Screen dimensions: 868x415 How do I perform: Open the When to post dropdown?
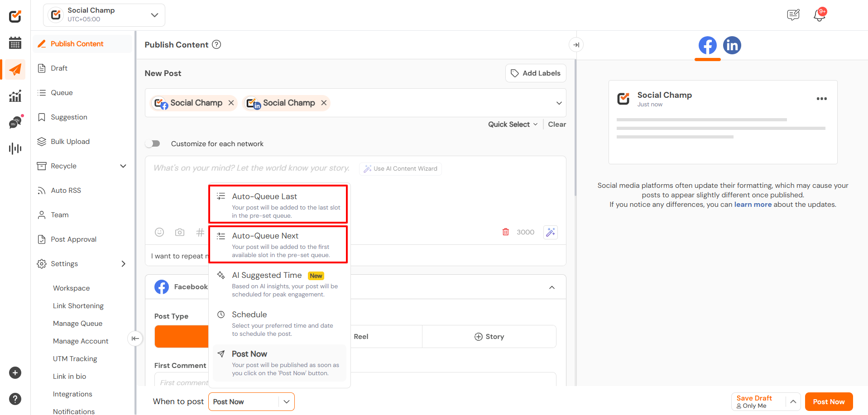[x=251, y=402]
